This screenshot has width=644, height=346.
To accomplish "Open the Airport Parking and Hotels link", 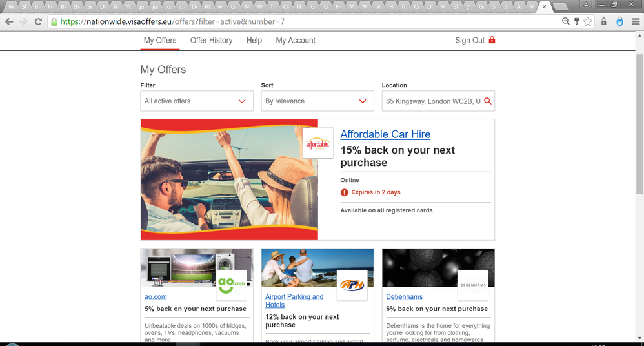I will [x=294, y=301].
